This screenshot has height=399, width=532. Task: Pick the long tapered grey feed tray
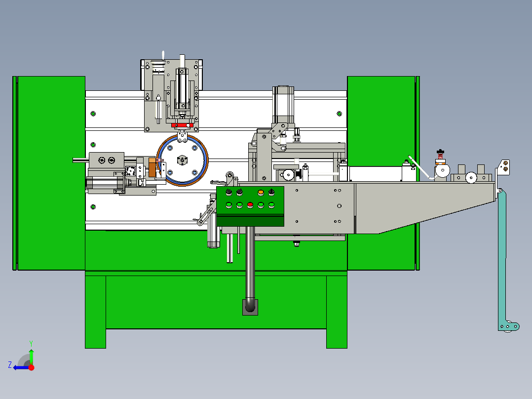[x=425, y=208]
